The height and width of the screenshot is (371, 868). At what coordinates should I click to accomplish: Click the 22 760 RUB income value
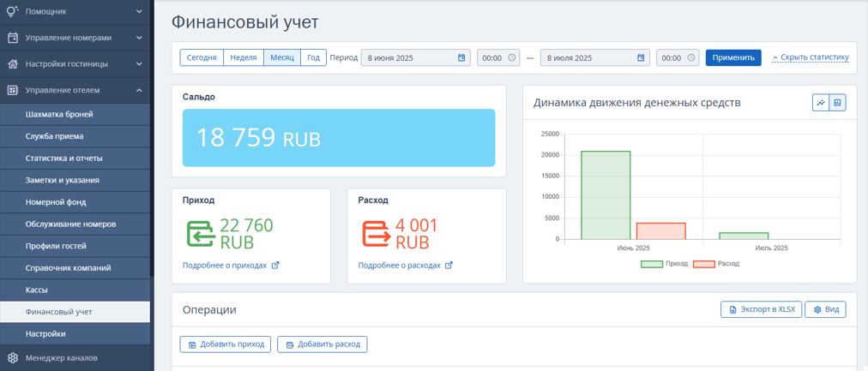click(246, 234)
